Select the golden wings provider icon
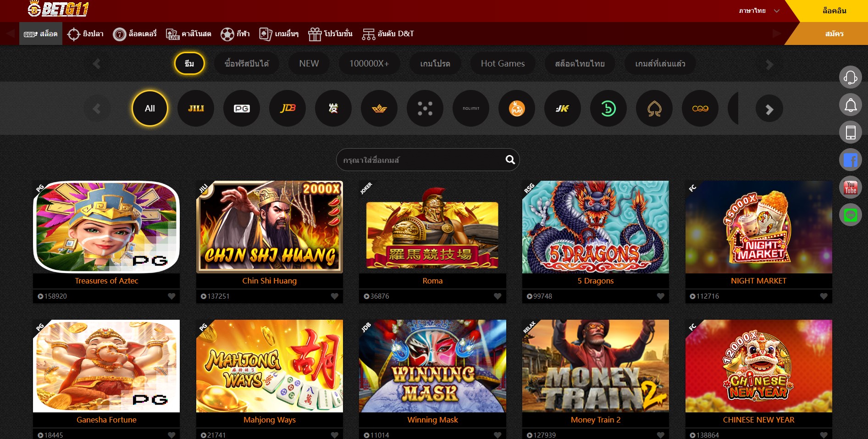This screenshot has height=439, width=868. (379, 109)
